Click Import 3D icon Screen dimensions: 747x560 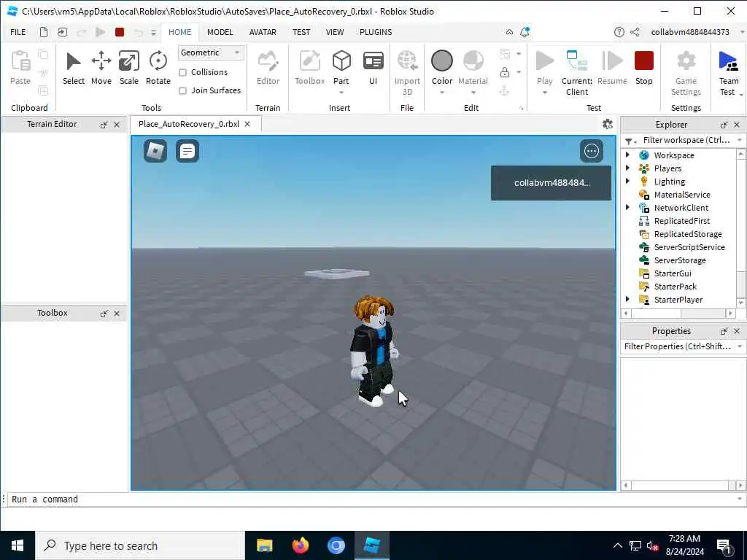[407, 61]
